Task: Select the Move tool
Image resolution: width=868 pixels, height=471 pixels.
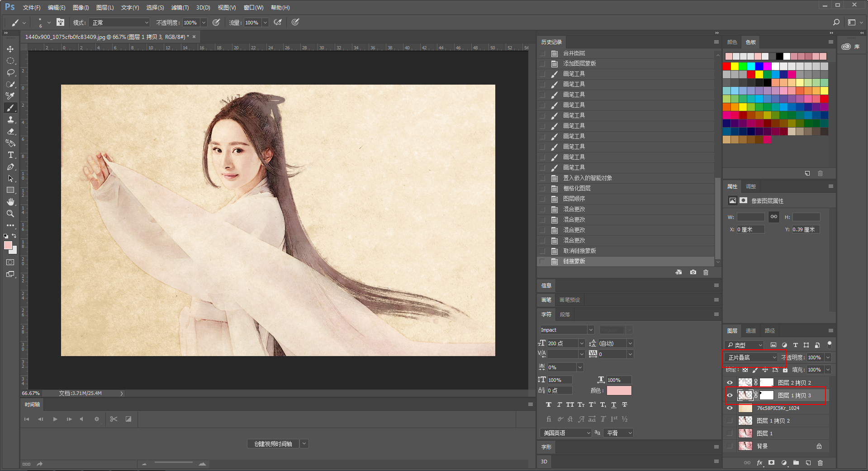Action: (x=10, y=49)
